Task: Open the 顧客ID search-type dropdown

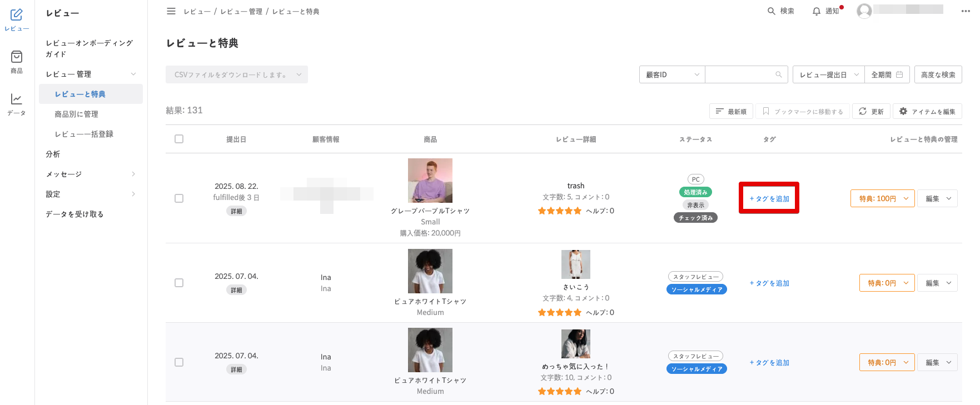Action: [x=672, y=74]
